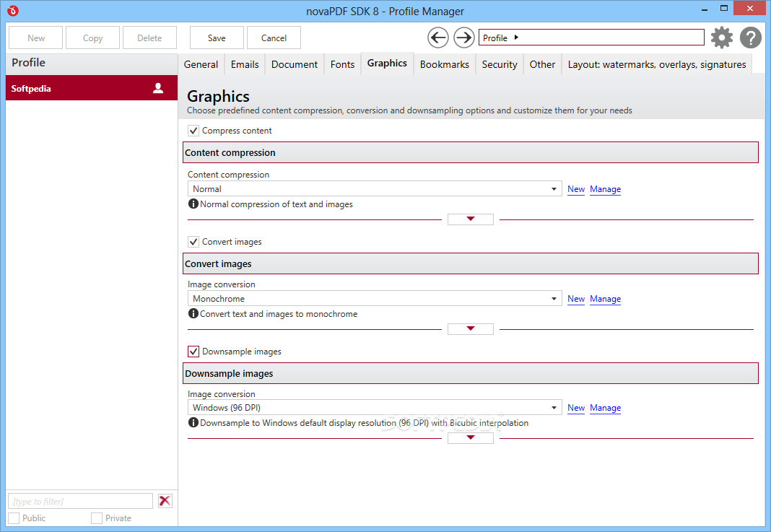The image size is (771, 532).
Task: Switch to the Security tab
Action: pyautogui.click(x=500, y=64)
